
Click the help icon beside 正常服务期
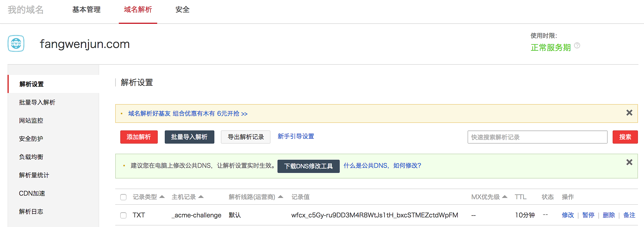(577, 46)
